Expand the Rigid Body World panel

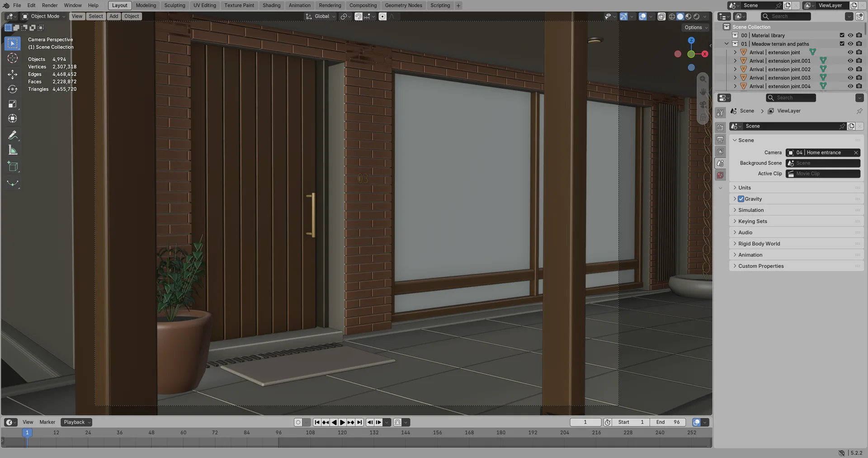pyautogui.click(x=796, y=244)
